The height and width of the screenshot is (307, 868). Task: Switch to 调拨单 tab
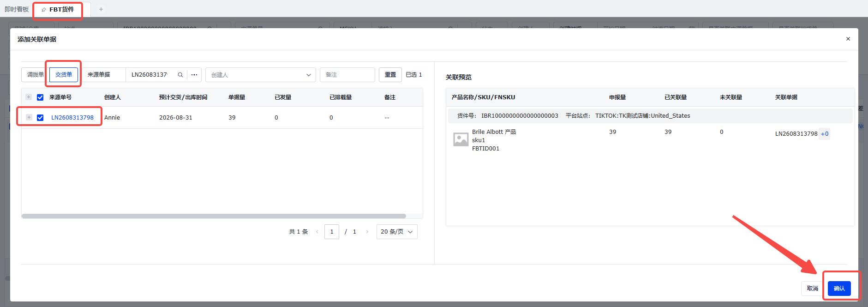(x=35, y=75)
